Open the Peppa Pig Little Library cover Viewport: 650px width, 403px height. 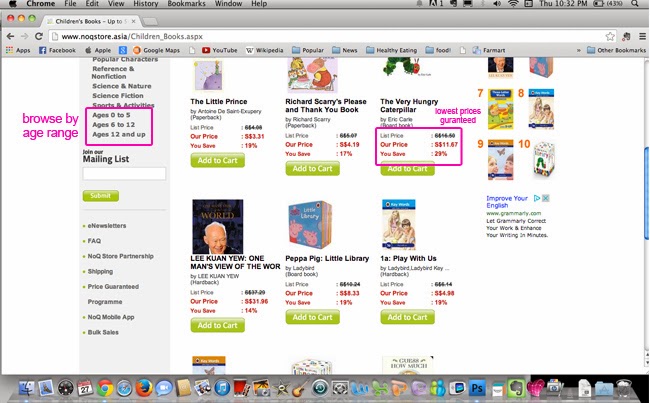[x=310, y=224]
